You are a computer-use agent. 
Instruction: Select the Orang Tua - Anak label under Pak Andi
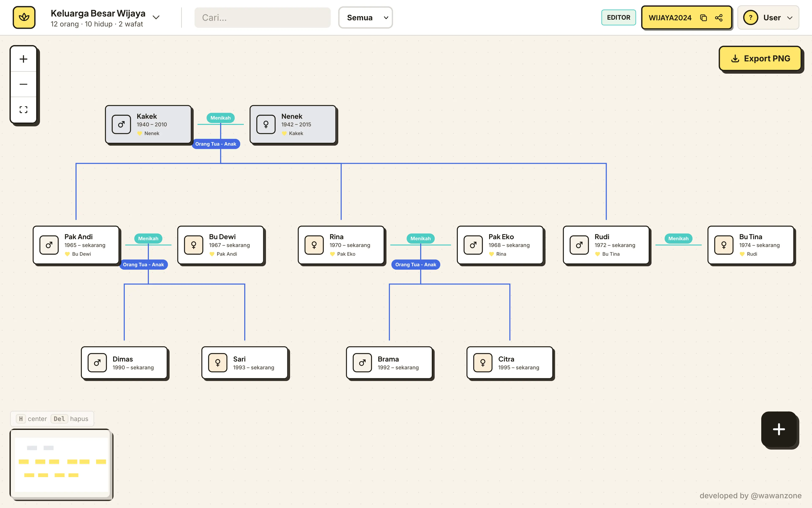(x=143, y=264)
